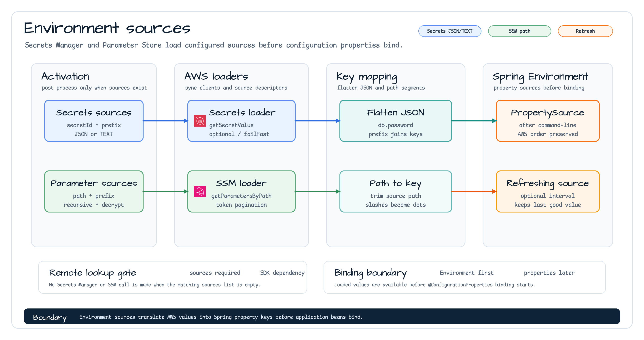The width and height of the screenshot is (644, 340).
Task: Click the Activation column heading
Action: click(65, 76)
